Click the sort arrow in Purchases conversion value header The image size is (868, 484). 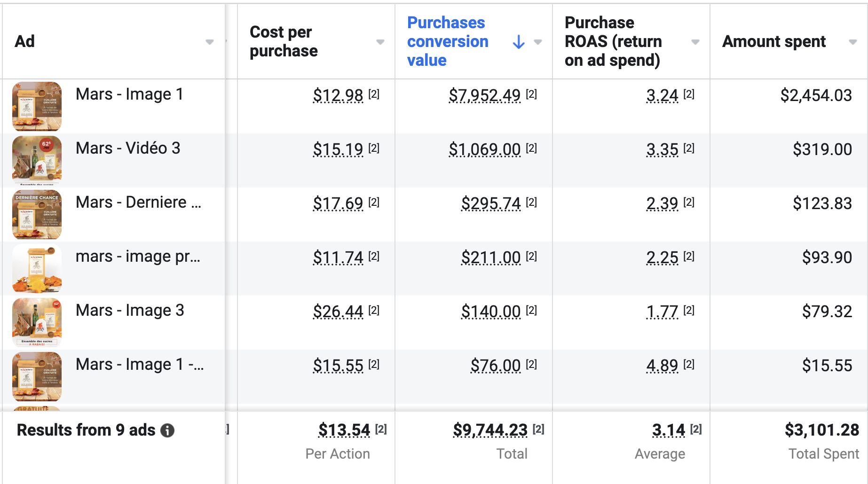[519, 42]
